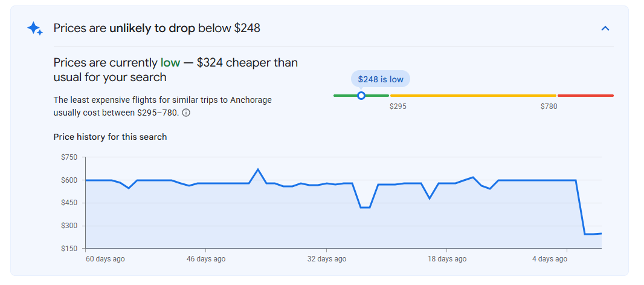644x285 pixels.
Task: Click the $295 range marker label
Action: pyautogui.click(x=398, y=106)
